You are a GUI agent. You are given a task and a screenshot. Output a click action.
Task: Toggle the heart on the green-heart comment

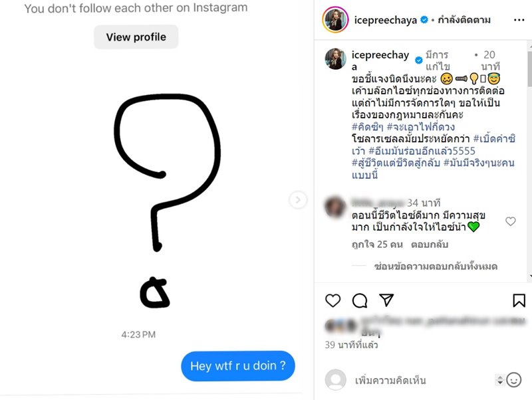[511, 221]
